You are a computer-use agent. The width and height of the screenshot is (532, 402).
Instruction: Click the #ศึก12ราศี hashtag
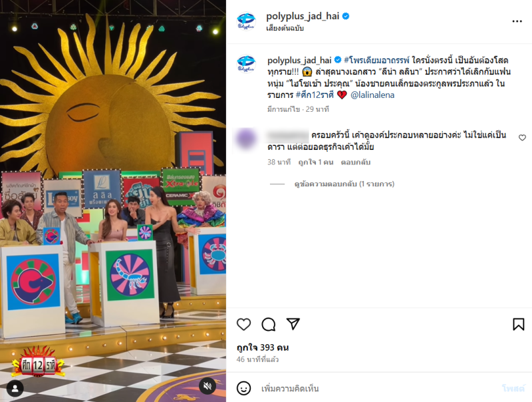click(315, 95)
